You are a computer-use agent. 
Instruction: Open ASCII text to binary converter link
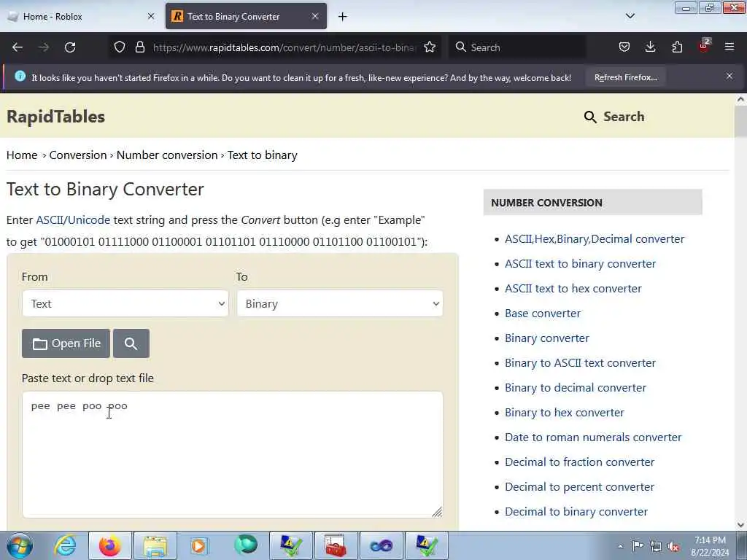[580, 264]
